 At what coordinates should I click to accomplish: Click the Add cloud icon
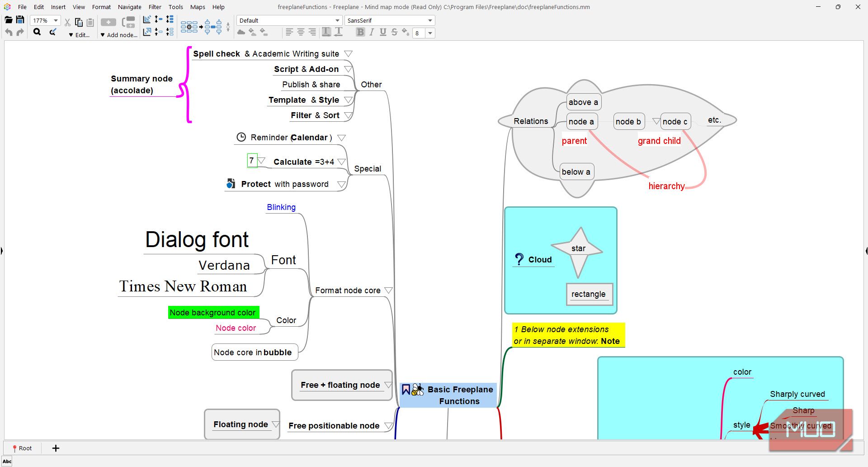[x=241, y=32]
